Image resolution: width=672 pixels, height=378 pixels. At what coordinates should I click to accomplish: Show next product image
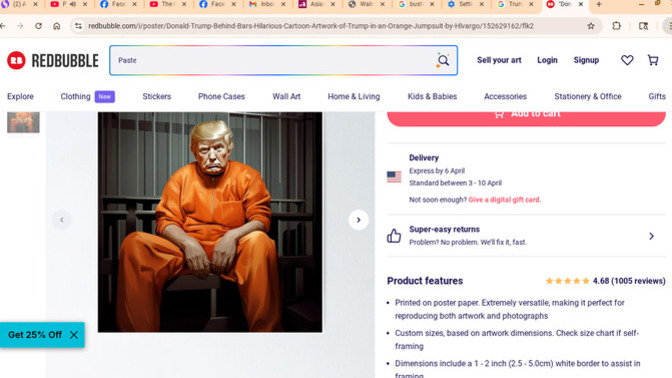(x=359, y=220)
